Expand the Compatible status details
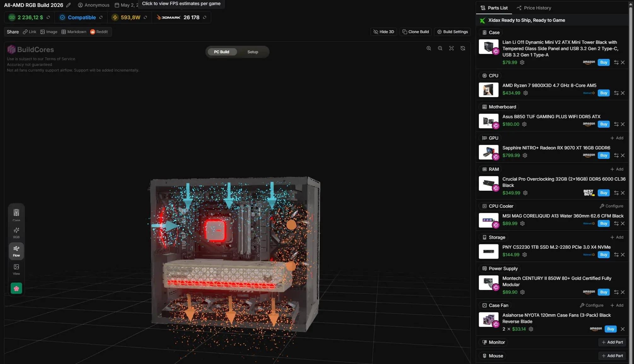Screen dimensions: 634x364 (101, 17)
